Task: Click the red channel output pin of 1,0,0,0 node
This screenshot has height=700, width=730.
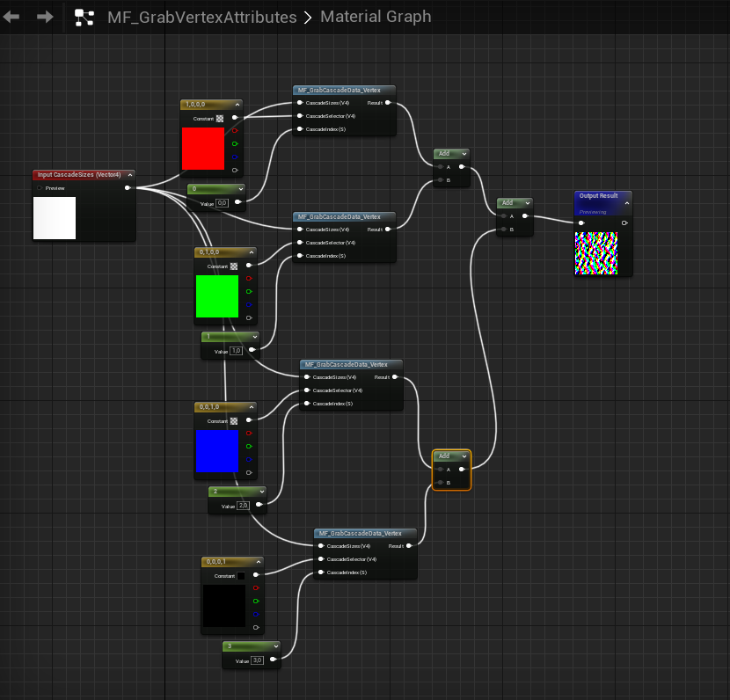Action: point(235,130)
